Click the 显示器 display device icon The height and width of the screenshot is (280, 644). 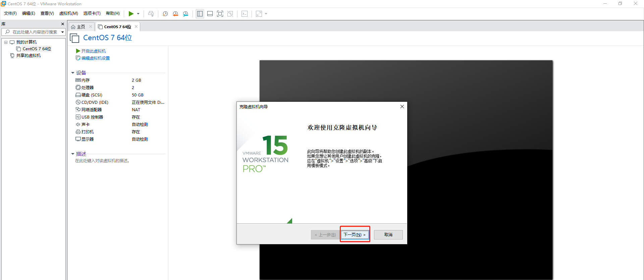78,139
